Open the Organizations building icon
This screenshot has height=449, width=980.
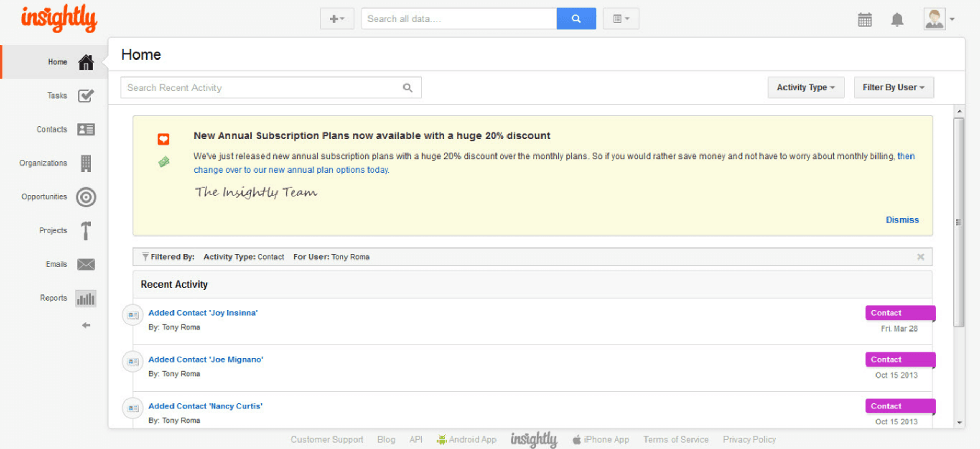86,163
